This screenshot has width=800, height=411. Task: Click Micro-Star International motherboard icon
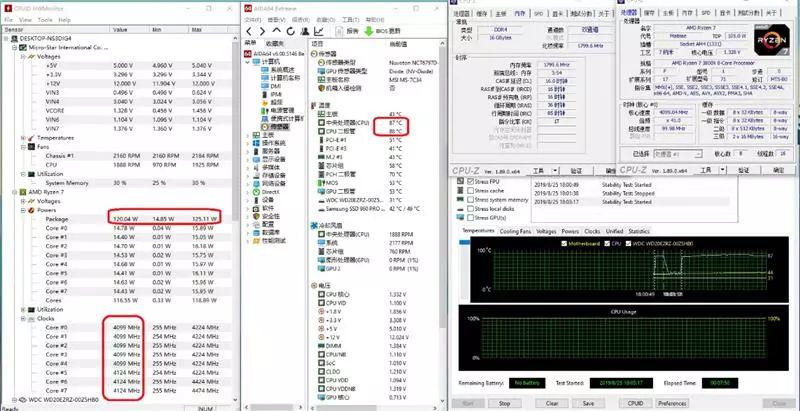[22, 47]
